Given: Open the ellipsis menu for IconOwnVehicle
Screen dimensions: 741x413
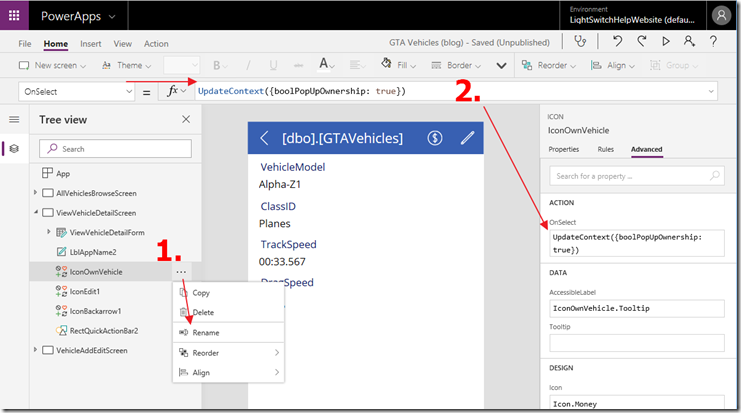Looking at the screenshot, I should tap(181, 272).
